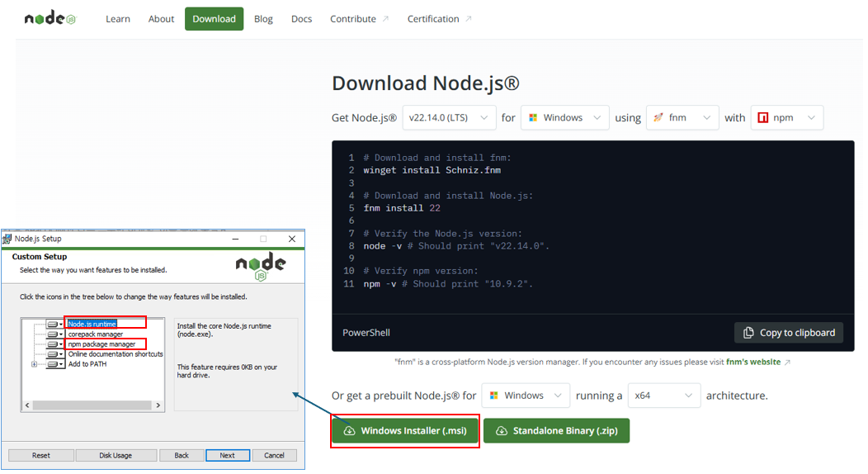
Task: Select npm package manager in the feature tree
Action: coord(101,344)
